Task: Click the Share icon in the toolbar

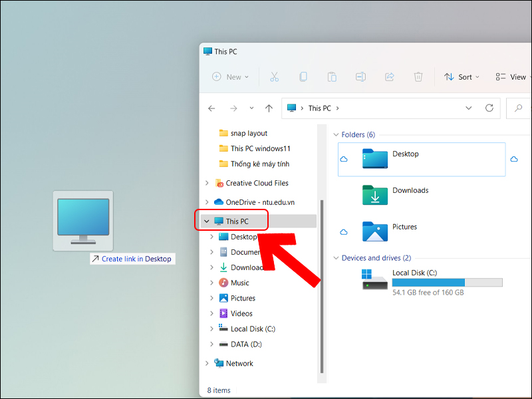Action: (389, 76)
